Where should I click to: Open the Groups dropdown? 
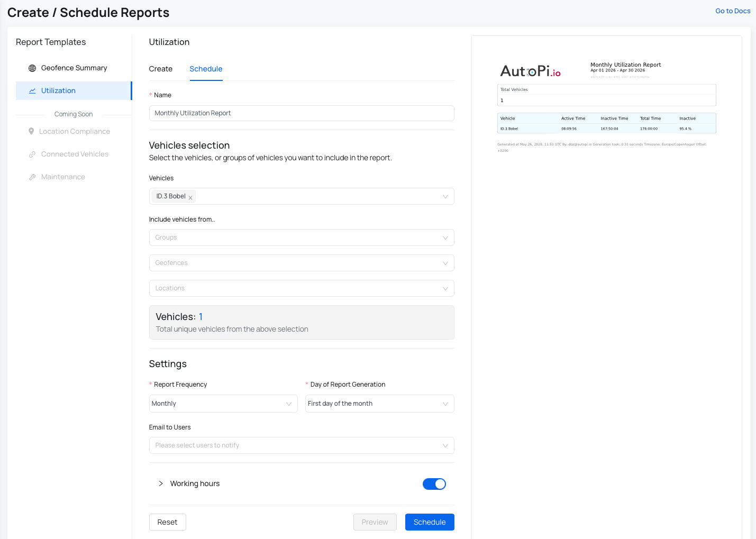[x=302, y=237]
